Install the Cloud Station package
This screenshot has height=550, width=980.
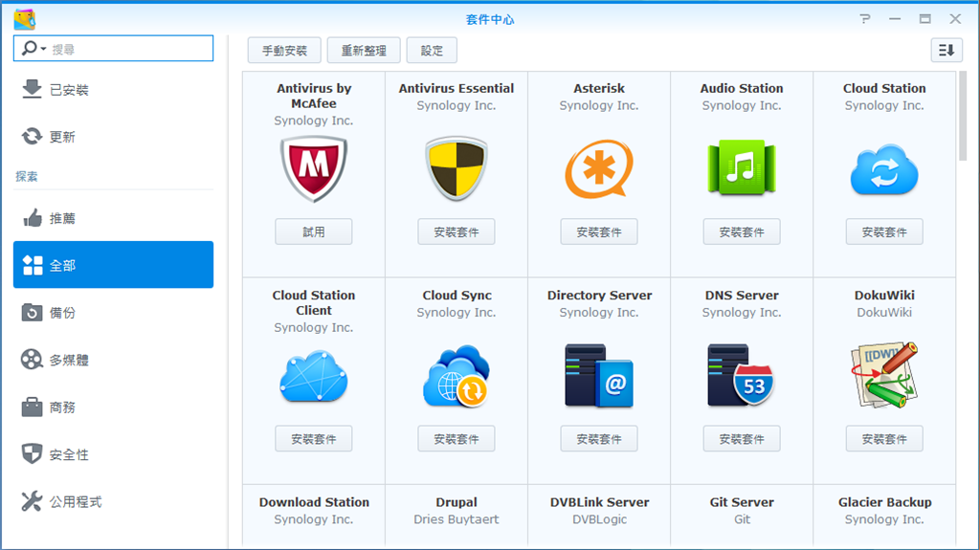pyautogui.click(x=883, y=231)
